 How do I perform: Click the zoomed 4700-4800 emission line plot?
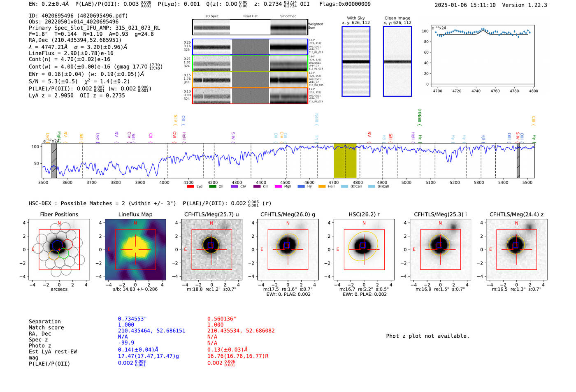point(482,56)
